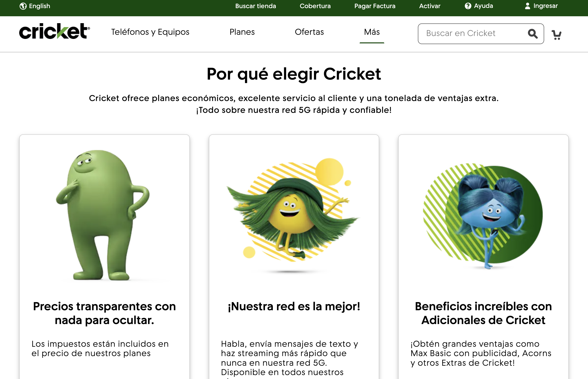Open the Ayuda help page

484,6
